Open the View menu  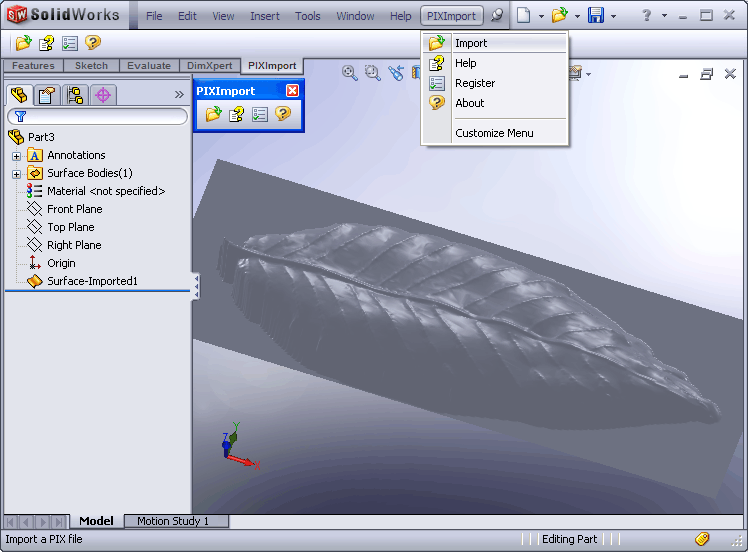(223, 16)
